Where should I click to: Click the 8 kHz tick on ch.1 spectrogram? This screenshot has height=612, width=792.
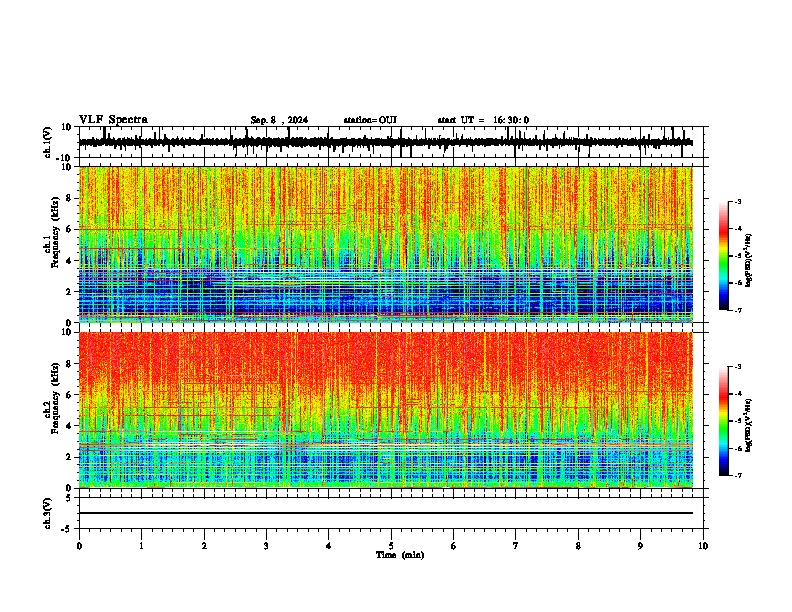tap(70, 198)
